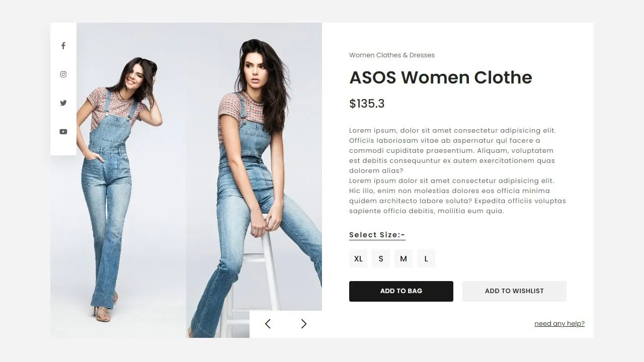
Task: Click the 'Women Clothes & Dresses' category text
Action: click(392, 55)
